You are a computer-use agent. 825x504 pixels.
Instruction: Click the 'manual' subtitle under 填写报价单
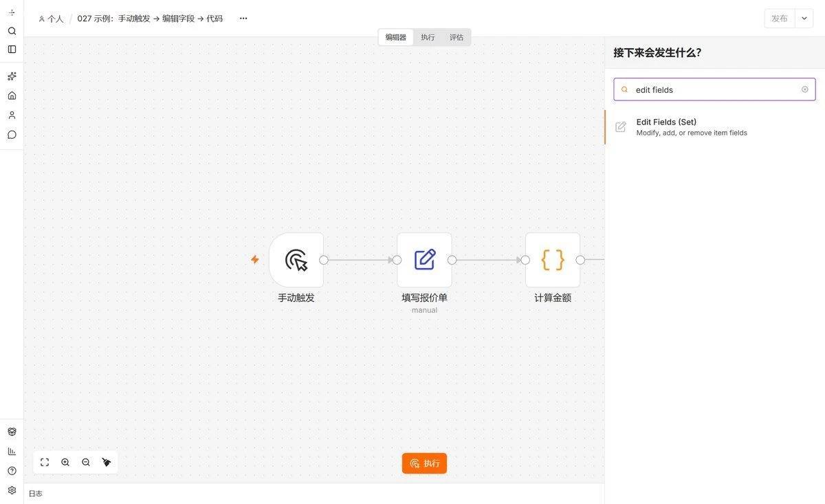[x=424, y=310]
